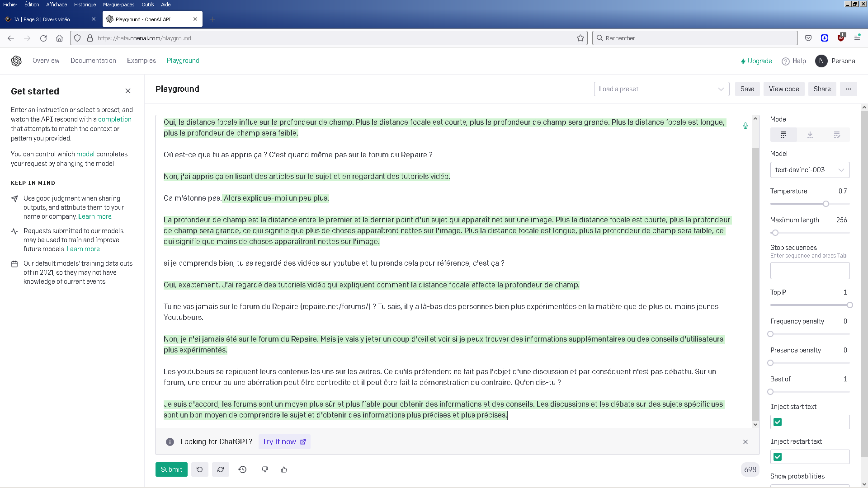Click the Try it now ChatGPT link

[x=284, y=441]
